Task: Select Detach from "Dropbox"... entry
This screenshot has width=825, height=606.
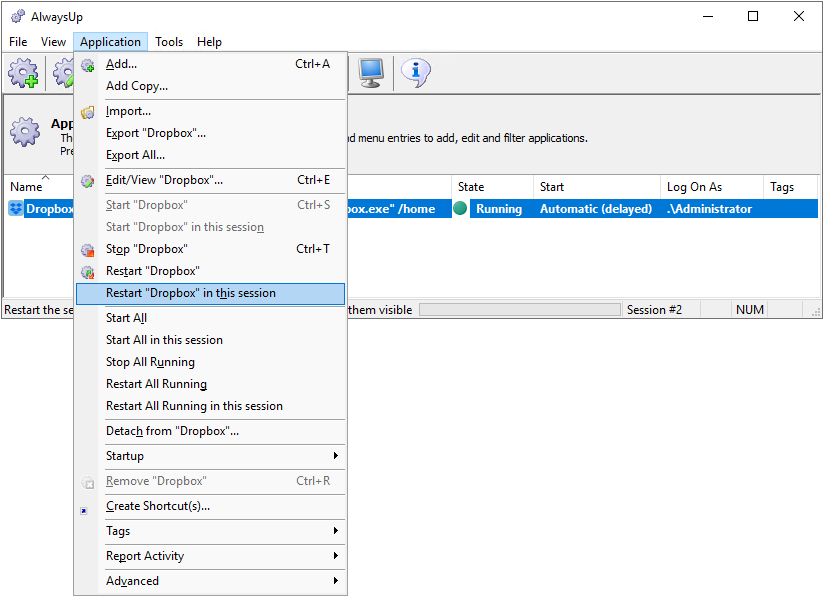Action: tap(210, 431)
